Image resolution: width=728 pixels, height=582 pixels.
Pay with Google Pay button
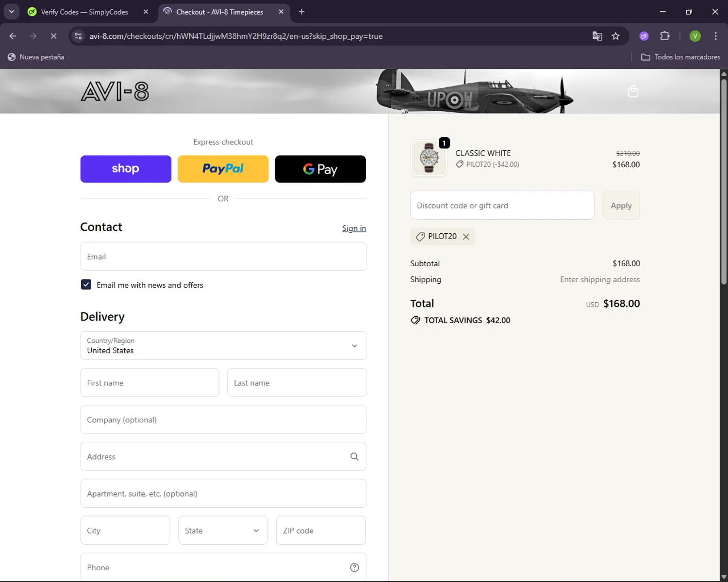(320, 169)
